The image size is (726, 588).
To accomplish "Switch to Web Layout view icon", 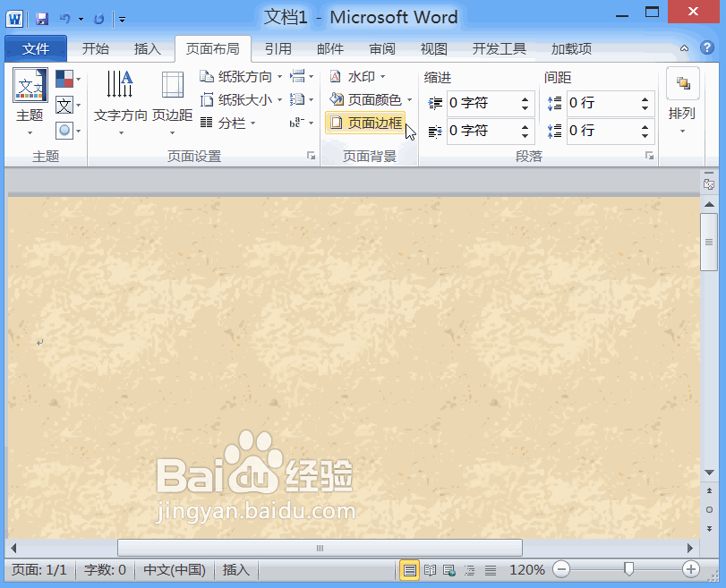I will coord(449,570).
